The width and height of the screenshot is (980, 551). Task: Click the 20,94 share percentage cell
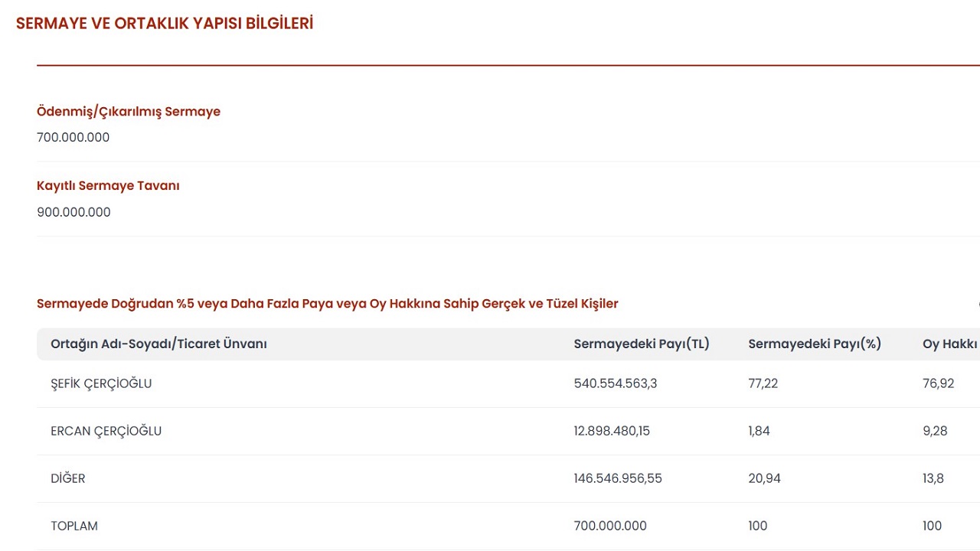tap(764, 478)
